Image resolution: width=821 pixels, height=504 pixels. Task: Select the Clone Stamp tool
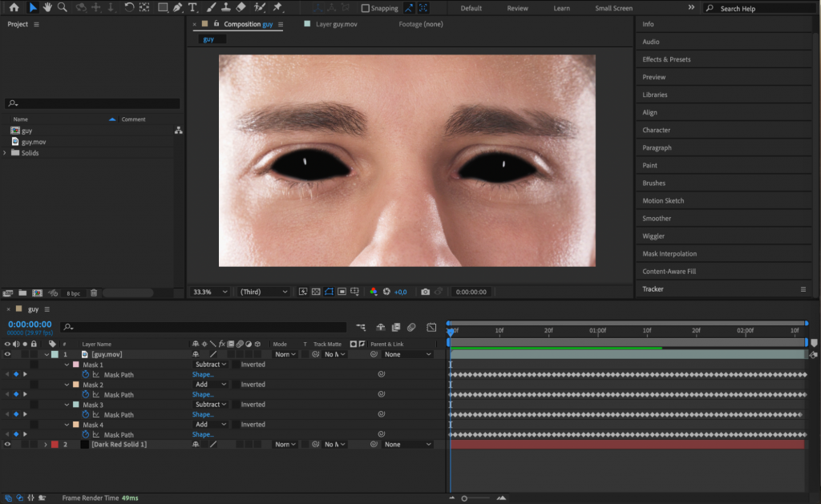point(226,7)
